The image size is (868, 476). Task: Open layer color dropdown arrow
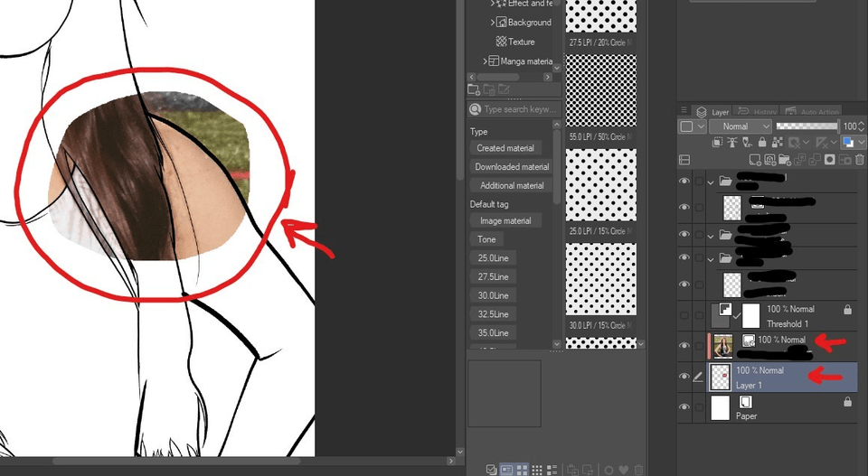(x=862, y=143)
